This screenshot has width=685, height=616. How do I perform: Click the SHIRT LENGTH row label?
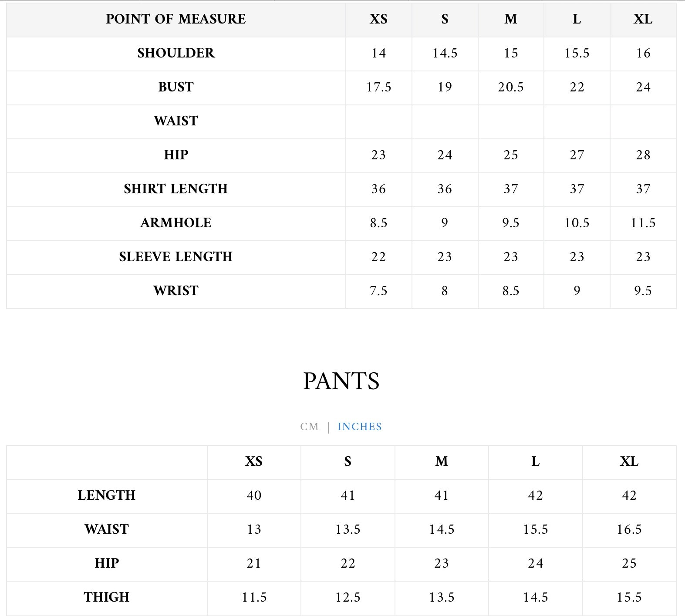click(176, 189)
